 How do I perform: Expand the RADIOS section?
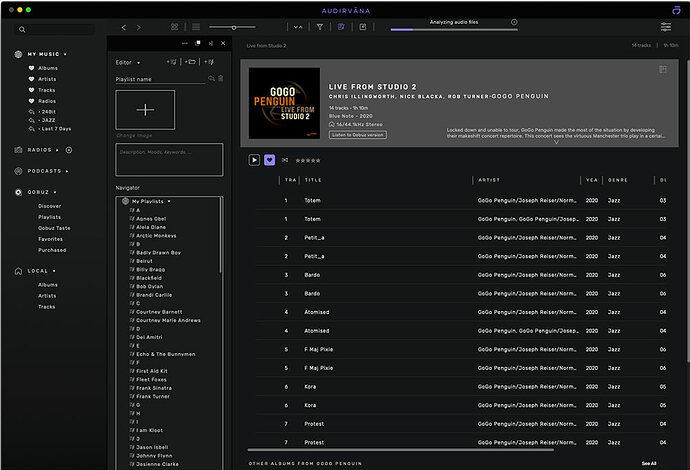pyautogui.click(x=57, y=150)
